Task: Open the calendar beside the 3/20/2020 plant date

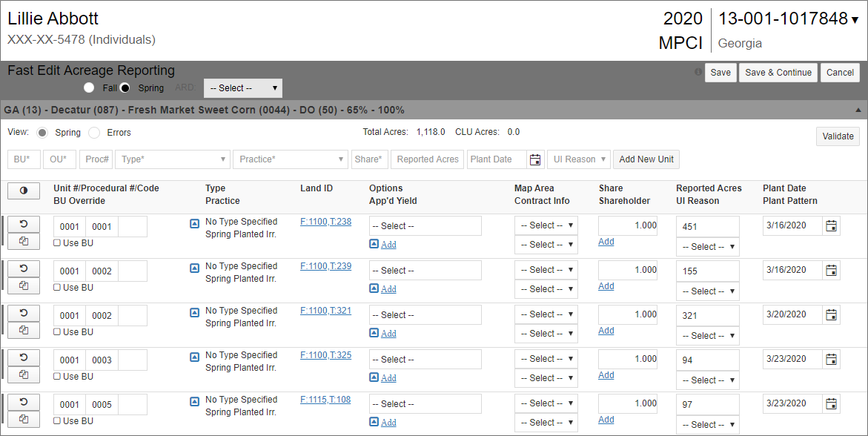Action: click(831, 315)
